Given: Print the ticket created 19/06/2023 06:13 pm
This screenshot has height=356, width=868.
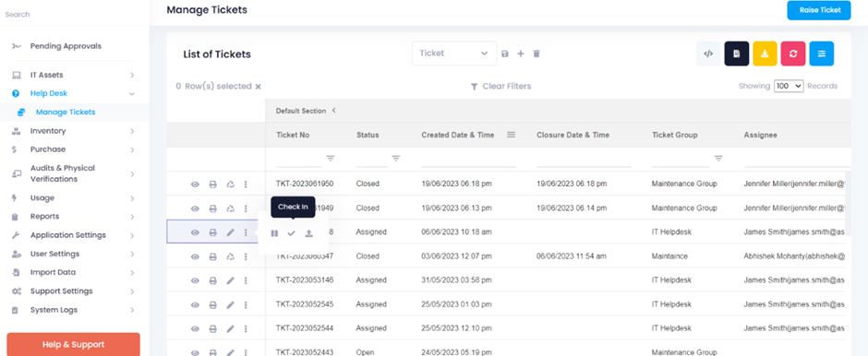Looking at the screenshot, I should point(212,208).
